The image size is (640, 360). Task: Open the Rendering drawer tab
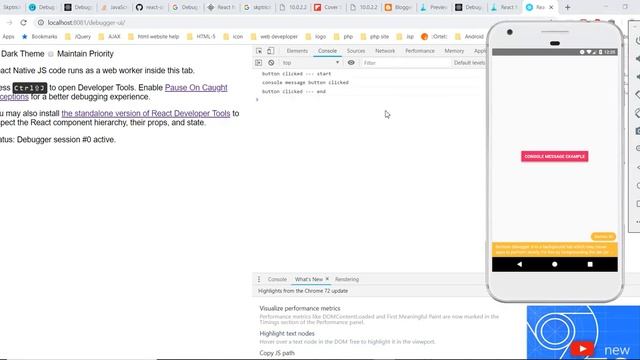(x=347, y=279)
